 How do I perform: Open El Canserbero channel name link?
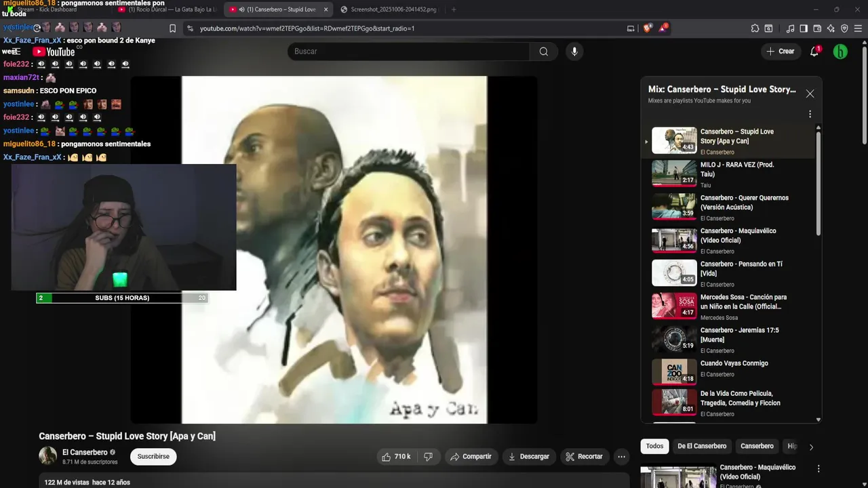(85, 452)
